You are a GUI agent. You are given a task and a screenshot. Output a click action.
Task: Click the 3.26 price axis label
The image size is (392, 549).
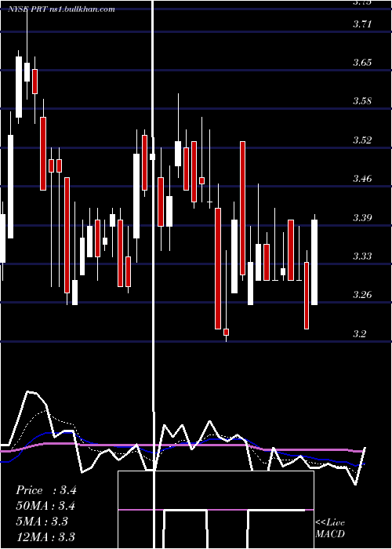pyautogui.click(x=361, y=294)
